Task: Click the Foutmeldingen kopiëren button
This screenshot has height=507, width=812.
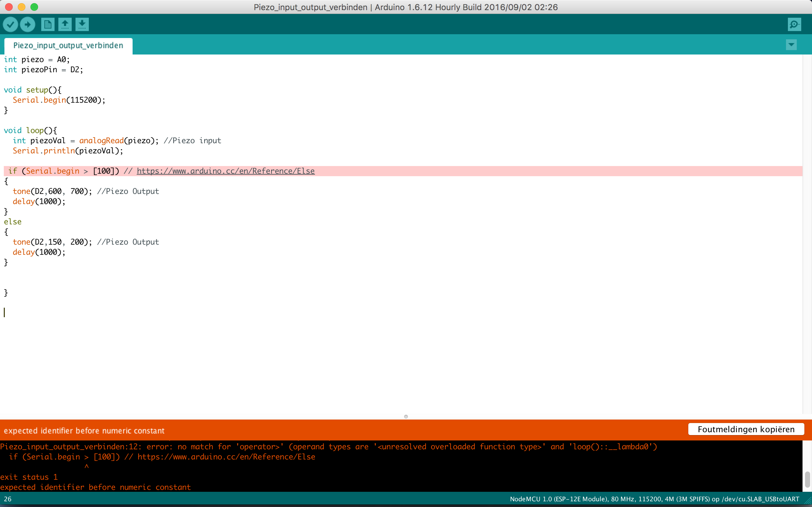Action: pyautogui.click(x=746, y=429)
